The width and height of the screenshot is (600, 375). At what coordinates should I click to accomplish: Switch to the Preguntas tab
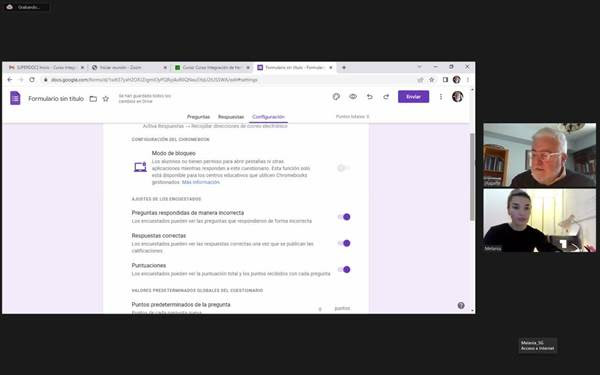tap(198, 117)
